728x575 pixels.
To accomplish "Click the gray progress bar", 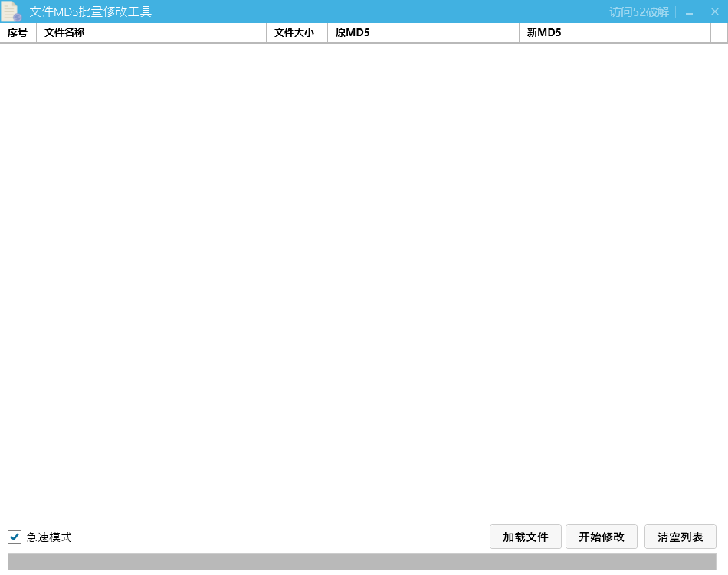I will 362,561.
